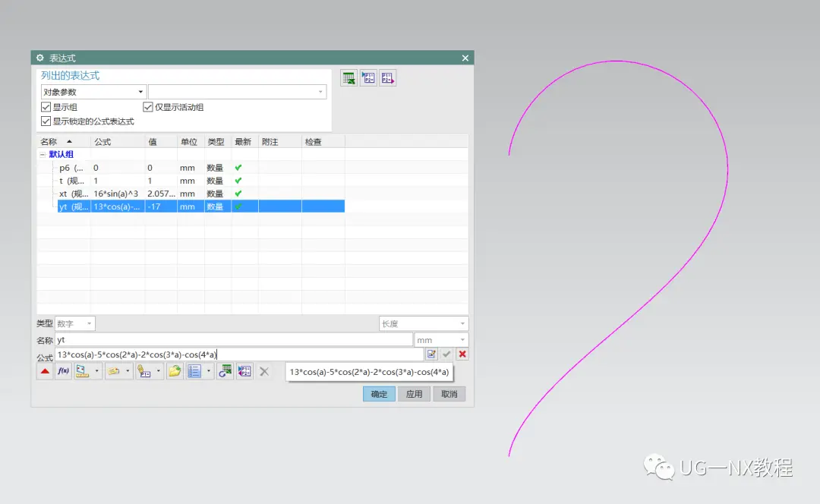
Task: Open the 对象参数 dropdown
Action: 93,92
